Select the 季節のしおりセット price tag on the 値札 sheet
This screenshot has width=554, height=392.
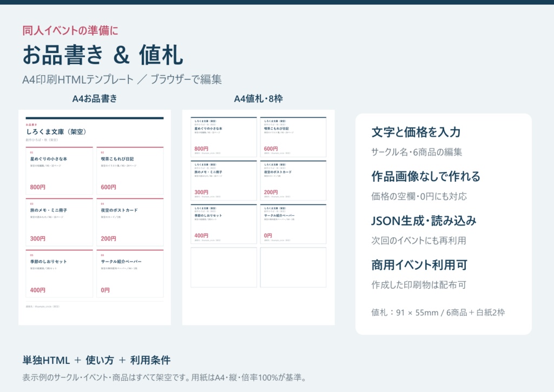tap(223, 224)
